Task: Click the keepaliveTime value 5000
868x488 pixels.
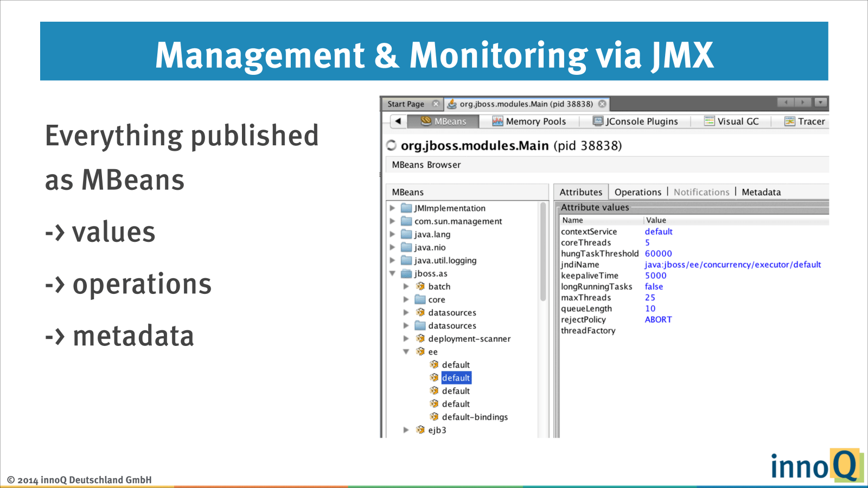Action: click(655, 275)
